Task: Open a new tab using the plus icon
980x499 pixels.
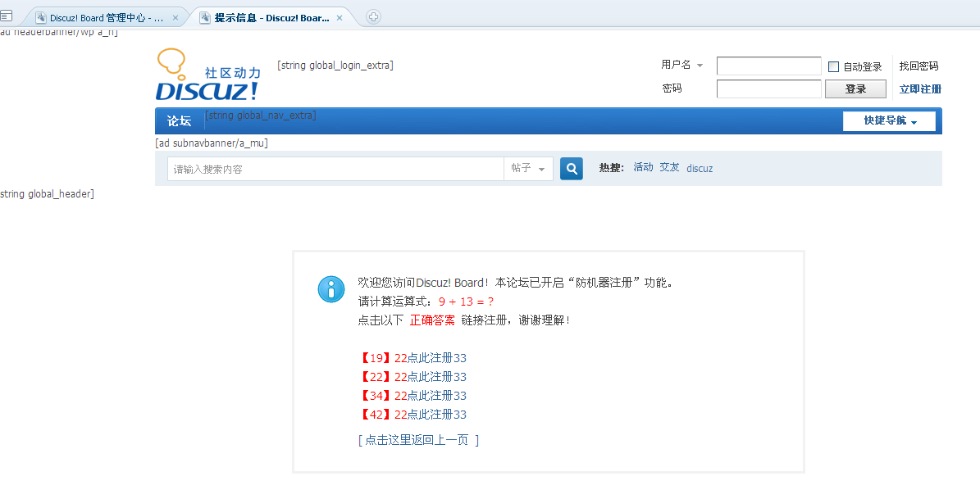Action: 373,16
